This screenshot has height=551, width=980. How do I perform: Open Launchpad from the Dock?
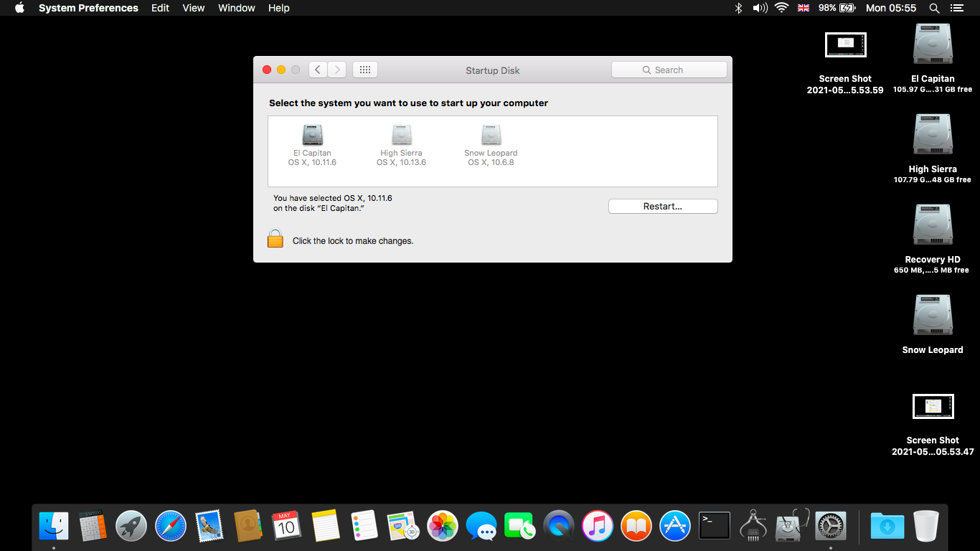point(131,526)
